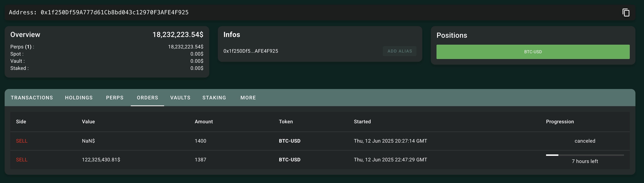
Task: Open the HOLDINGS tab
Action: [79, 98]
